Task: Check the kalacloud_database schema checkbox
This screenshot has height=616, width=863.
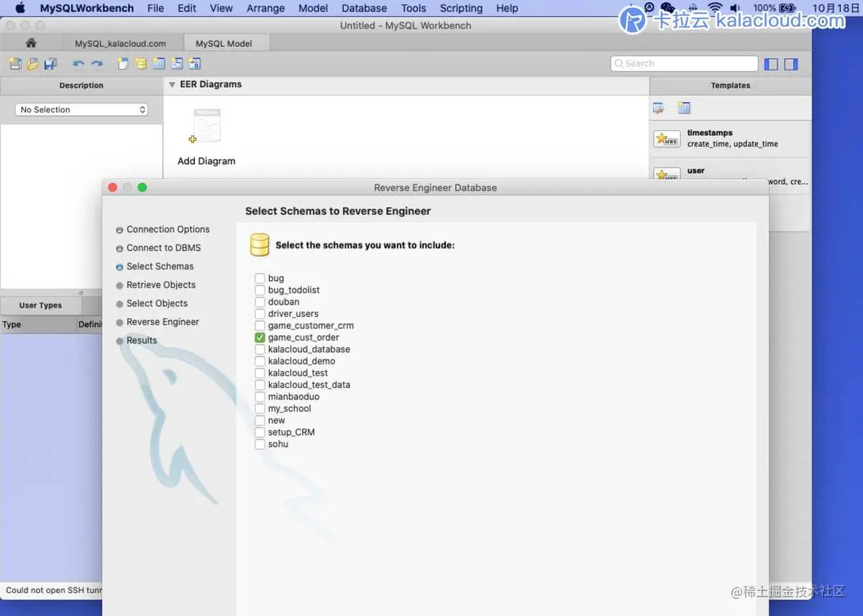Action: click(260, 349)
